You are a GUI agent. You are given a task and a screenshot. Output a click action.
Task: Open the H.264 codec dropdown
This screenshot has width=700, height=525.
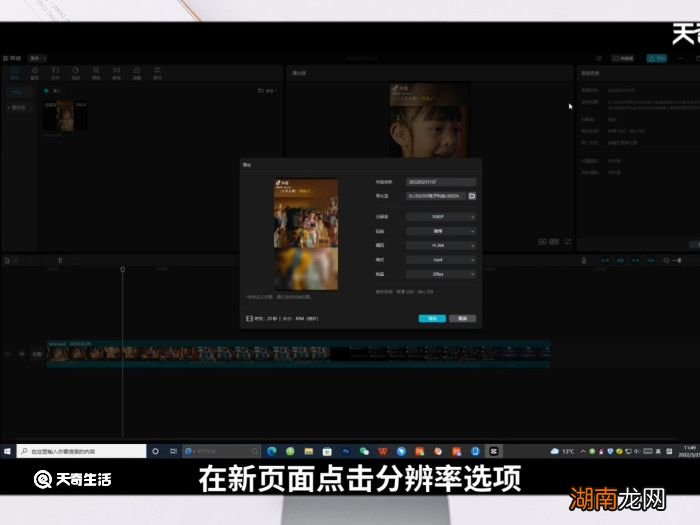click(x=441, y=246)
